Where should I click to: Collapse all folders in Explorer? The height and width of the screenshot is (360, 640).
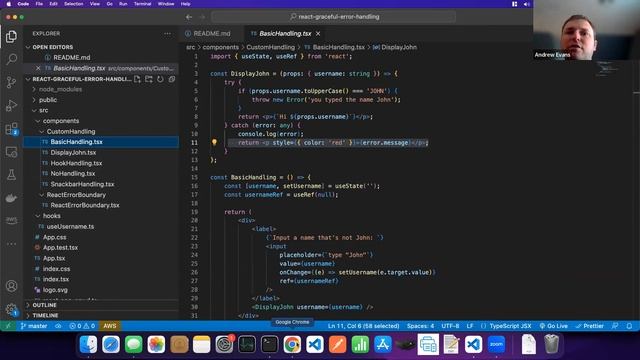click(172, 79)
